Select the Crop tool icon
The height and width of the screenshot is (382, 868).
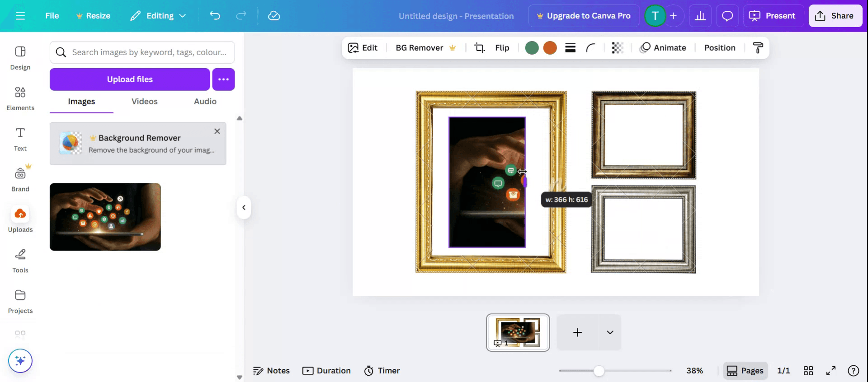coord(479,48)
